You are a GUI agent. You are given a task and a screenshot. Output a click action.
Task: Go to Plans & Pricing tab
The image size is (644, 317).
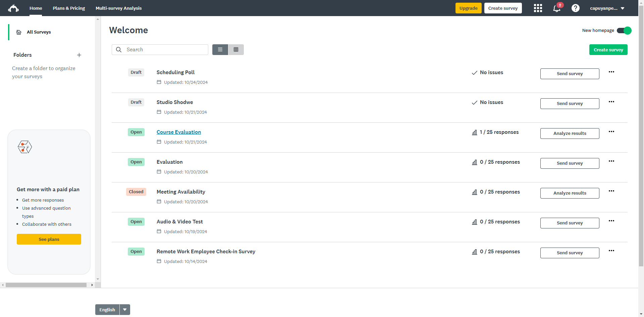coord(69,8)
